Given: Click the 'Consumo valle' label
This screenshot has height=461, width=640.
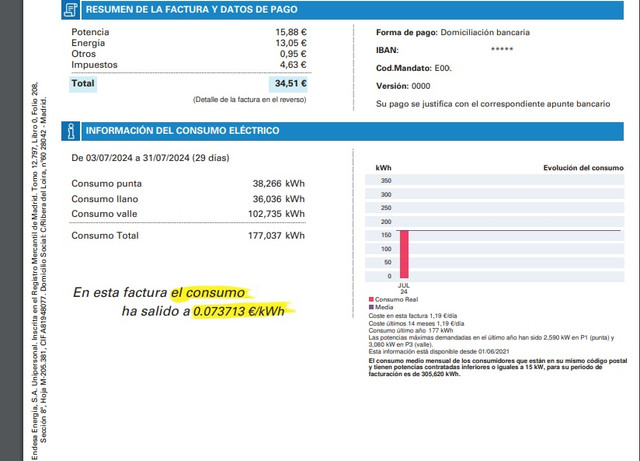Looking at the screenshot, I should [x=104, y=214].
